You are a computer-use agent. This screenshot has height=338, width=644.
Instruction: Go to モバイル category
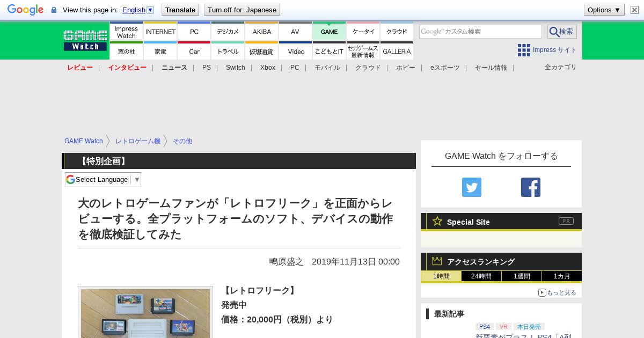pyautogui.click(x=327, y=68)
